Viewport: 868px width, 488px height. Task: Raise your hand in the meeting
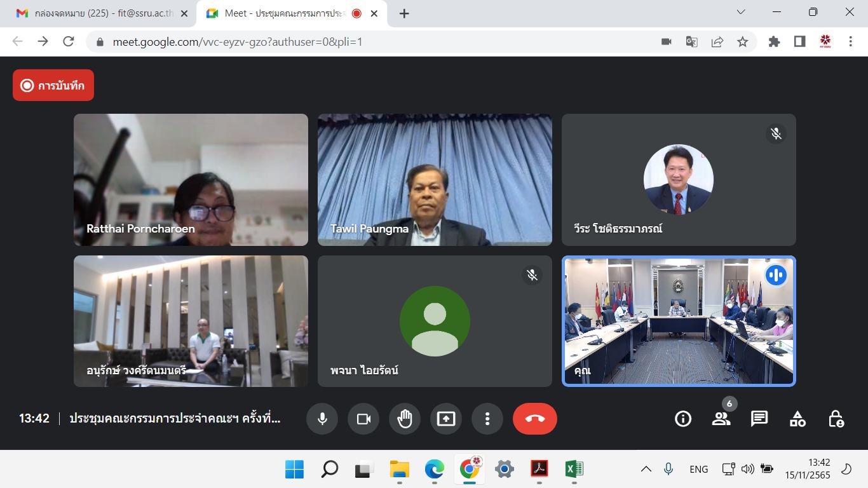pyautogui.click(x=405, y=419)
